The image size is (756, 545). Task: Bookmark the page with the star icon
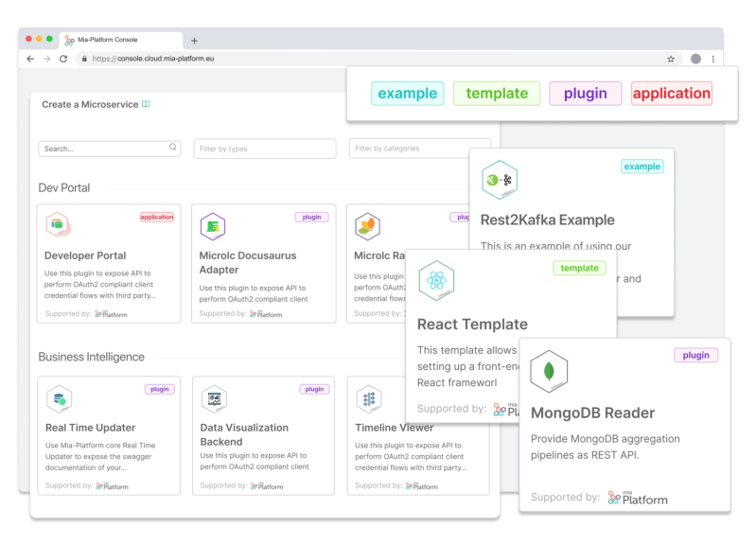[671, 59]
